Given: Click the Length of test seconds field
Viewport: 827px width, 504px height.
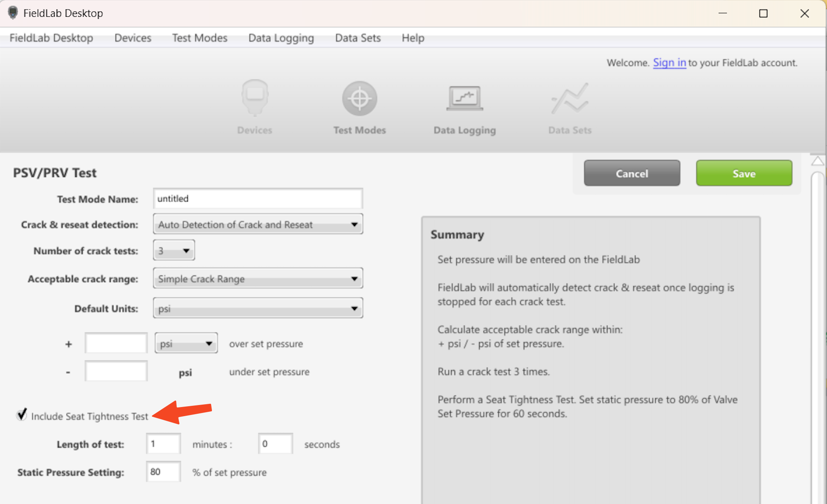Looking at the screenshot, I should point(276,444).
